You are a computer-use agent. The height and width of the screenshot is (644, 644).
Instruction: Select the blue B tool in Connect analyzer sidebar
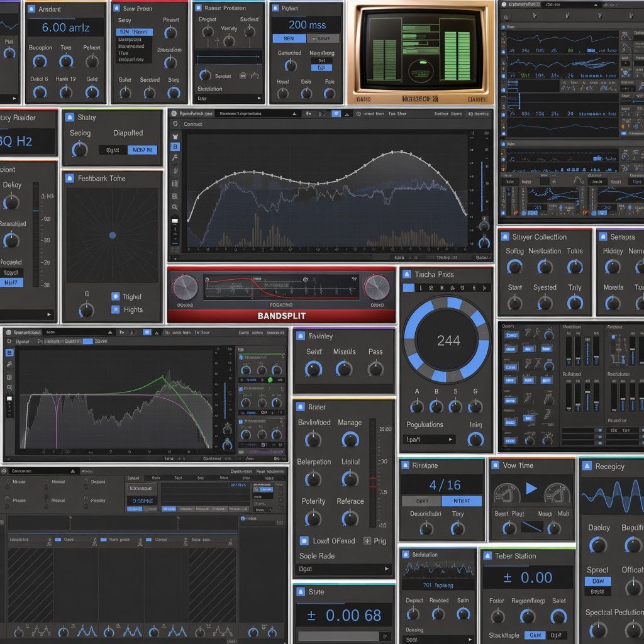point(175,147)
